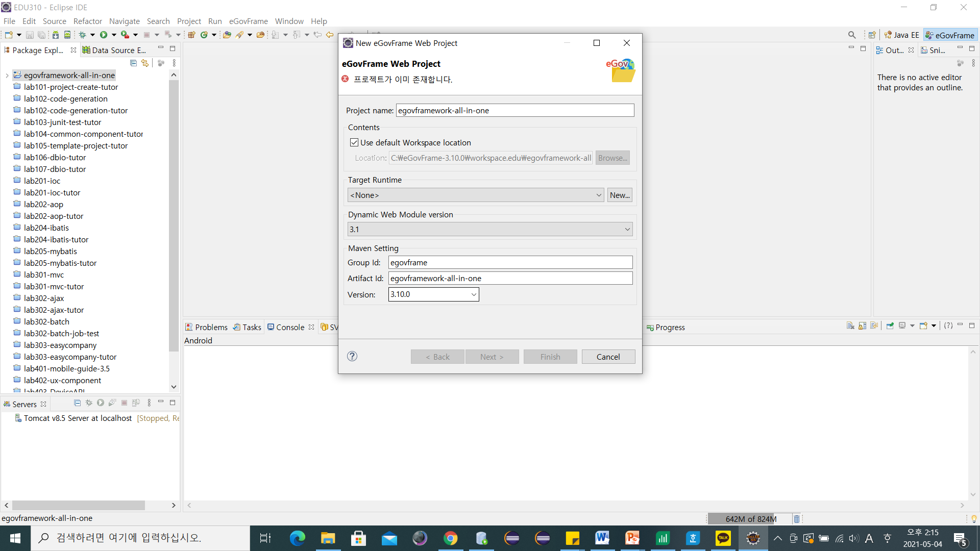Open dropdown arrow next to New icon
The image size is (980, 551).
pos(19,35)
